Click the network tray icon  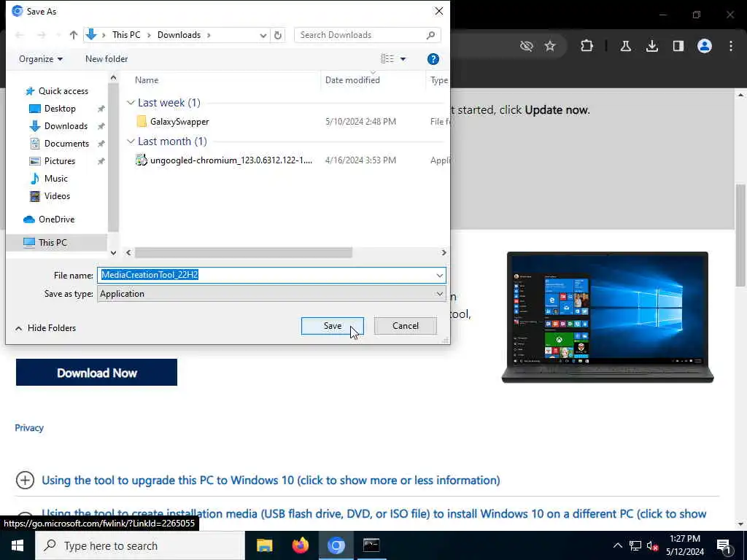pos(635,545)
